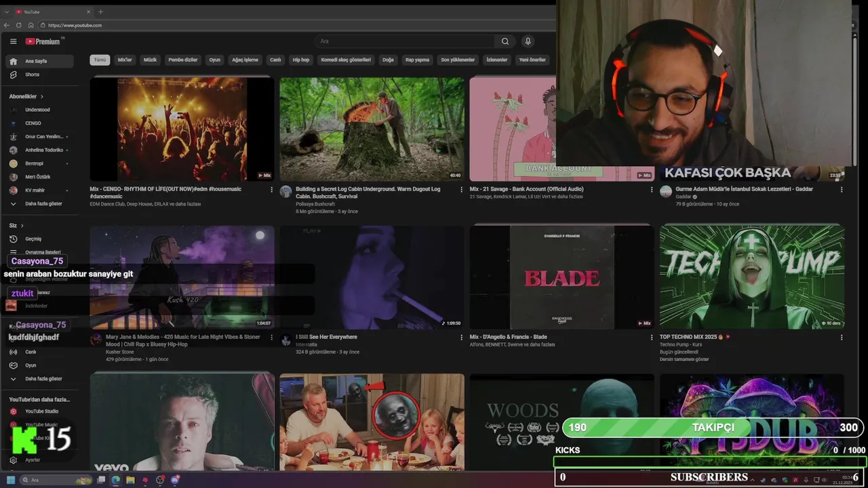The width and height of the screenshot is (868, 488).
Task: Open Gurme Adam Müdür'le İstanbul video title
Action: coord(744,189)
